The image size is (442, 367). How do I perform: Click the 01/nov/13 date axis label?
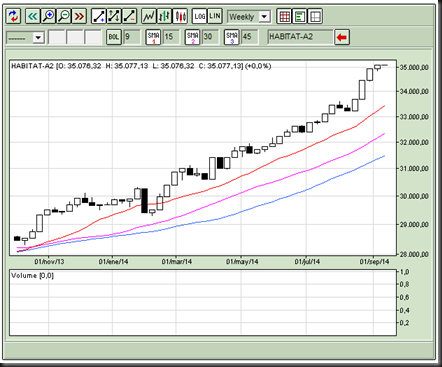[49, 262]
